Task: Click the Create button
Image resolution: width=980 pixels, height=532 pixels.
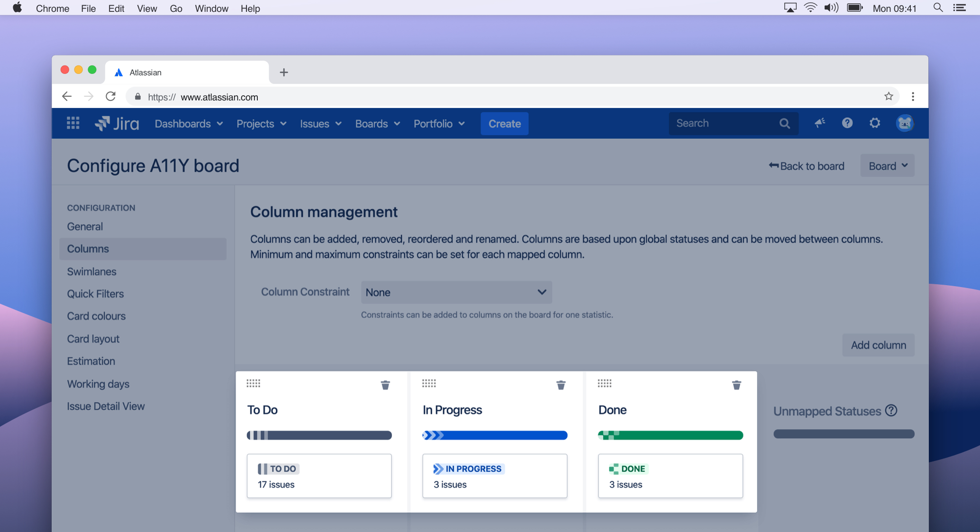Action: tap(504, 124)
